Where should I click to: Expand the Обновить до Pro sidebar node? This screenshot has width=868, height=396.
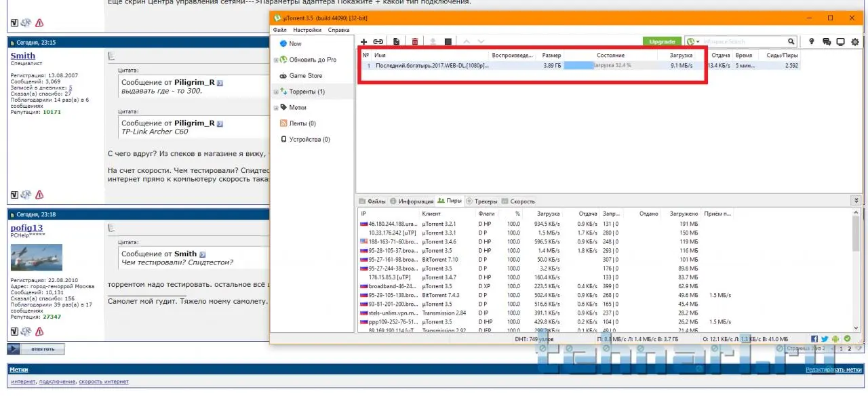[275, 60]
